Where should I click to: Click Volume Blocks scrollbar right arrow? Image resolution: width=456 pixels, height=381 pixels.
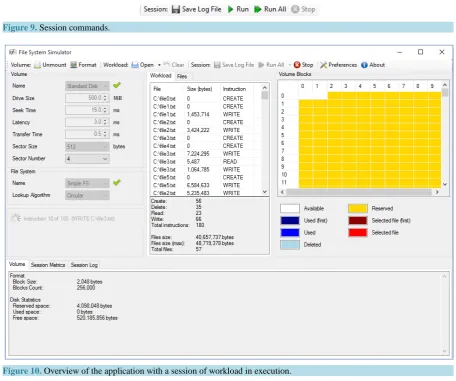(437, 192)
